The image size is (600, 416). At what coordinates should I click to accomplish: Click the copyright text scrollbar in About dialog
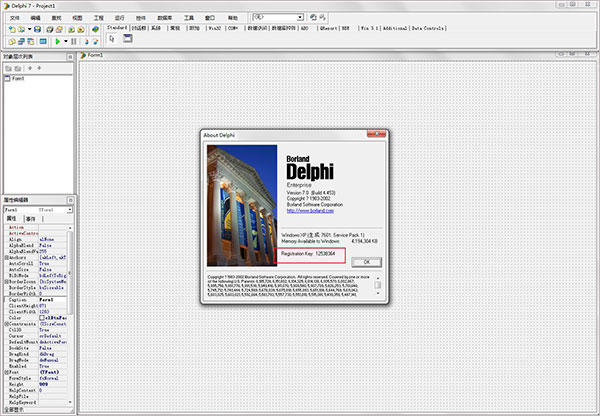[x=378, y=286]
